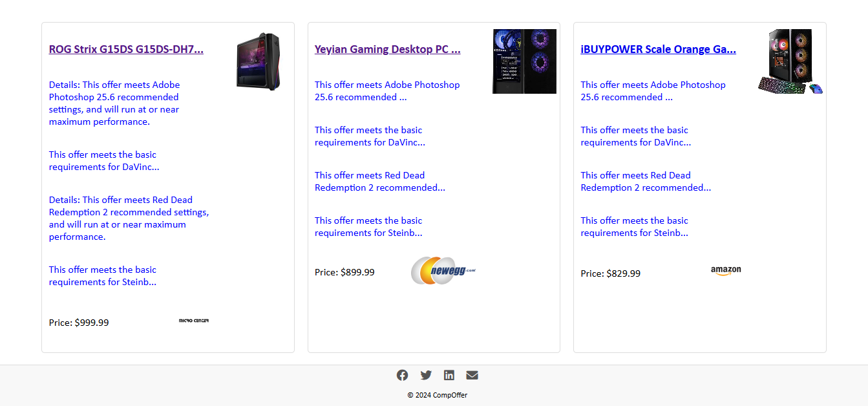The height and width of the screenshot is (406, 868).
Task: Open the Twitter icon in the footer
Action: (426, 375)
